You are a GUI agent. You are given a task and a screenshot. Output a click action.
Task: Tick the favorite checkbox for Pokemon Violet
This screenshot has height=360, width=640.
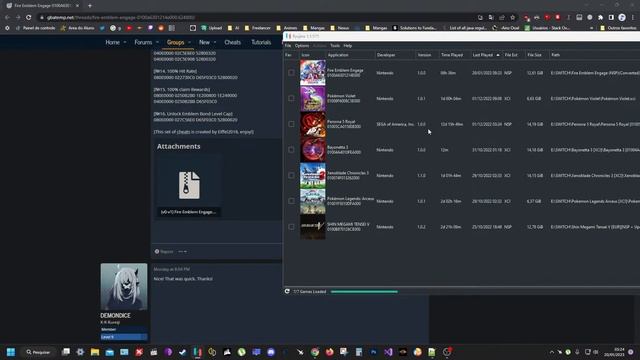point(291,98)
